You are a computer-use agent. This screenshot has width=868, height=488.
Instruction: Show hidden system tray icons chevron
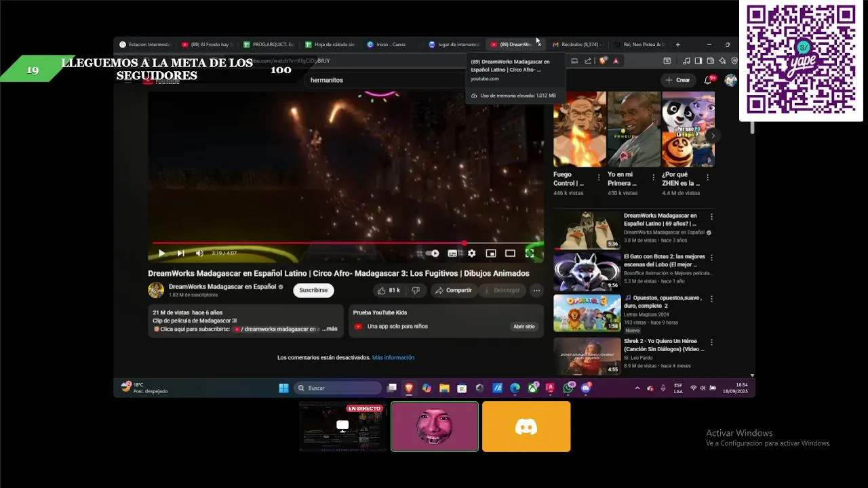pos(637,388)
